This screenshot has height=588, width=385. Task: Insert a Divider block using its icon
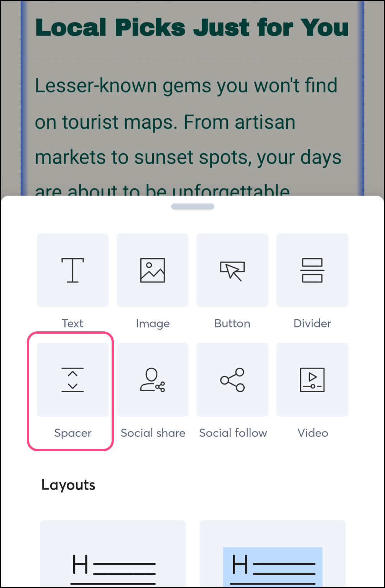[312, 270]
